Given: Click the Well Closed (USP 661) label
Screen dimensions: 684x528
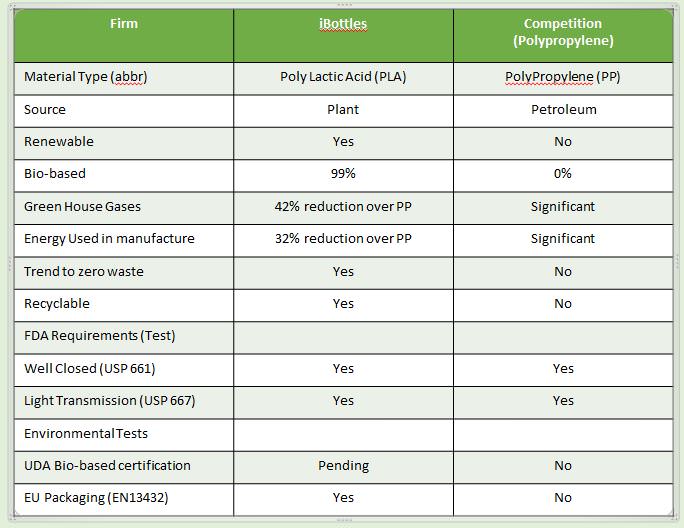Looking at the screenshot, I should click(89, 369).
